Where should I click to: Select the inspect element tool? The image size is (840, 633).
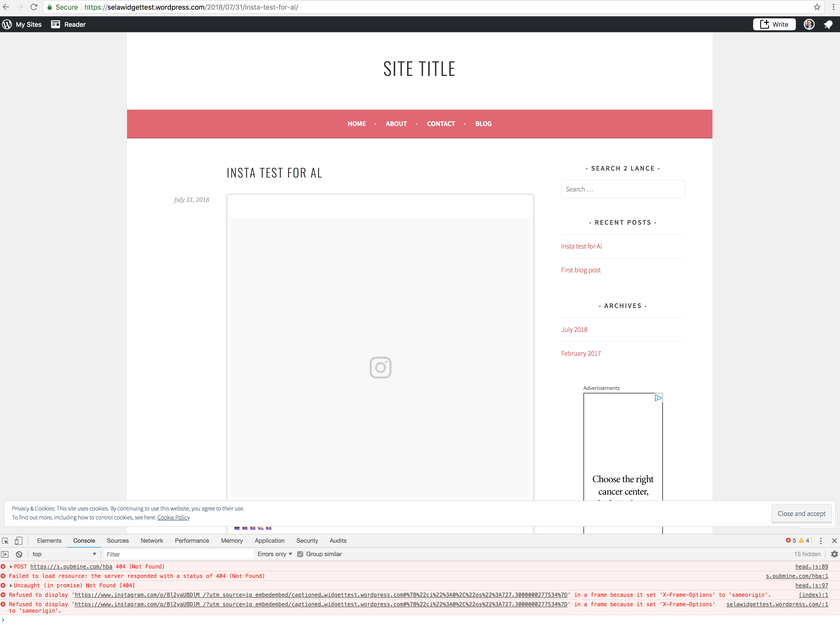pyautogui.click(x=5, y=540)
